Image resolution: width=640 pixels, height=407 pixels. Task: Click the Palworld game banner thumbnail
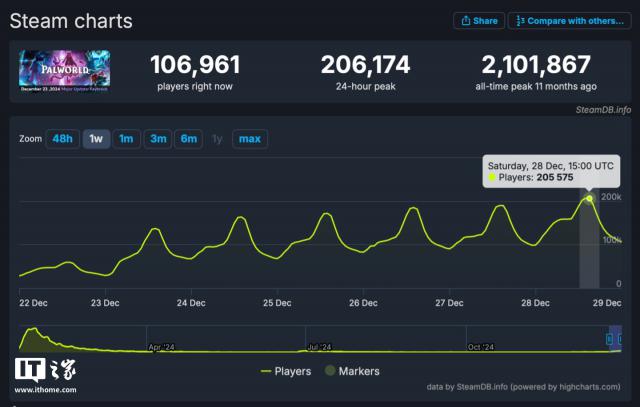point(65,71)
